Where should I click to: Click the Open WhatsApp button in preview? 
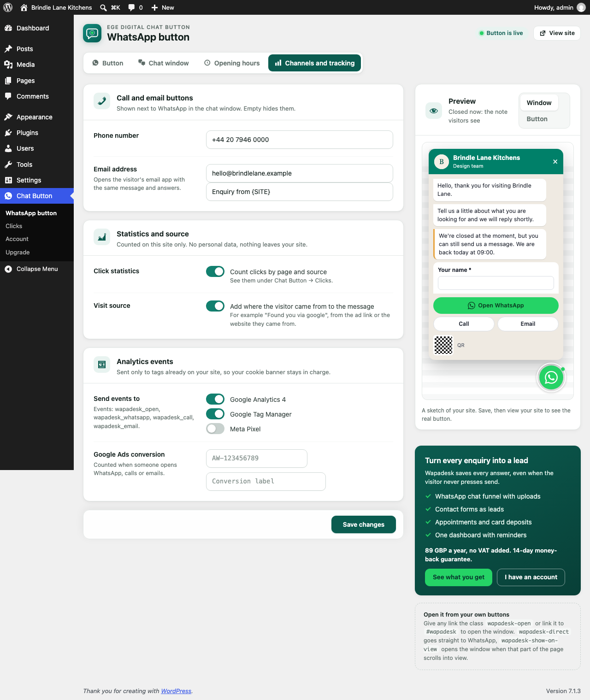pyautogui.click(x=496, y=306)
